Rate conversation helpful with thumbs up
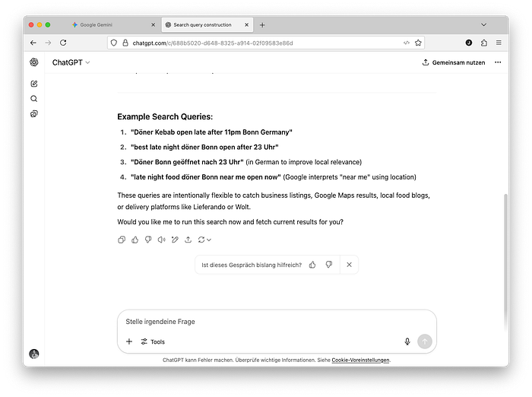532x397 pixels. pyautogui.click(x=312, y=265)
